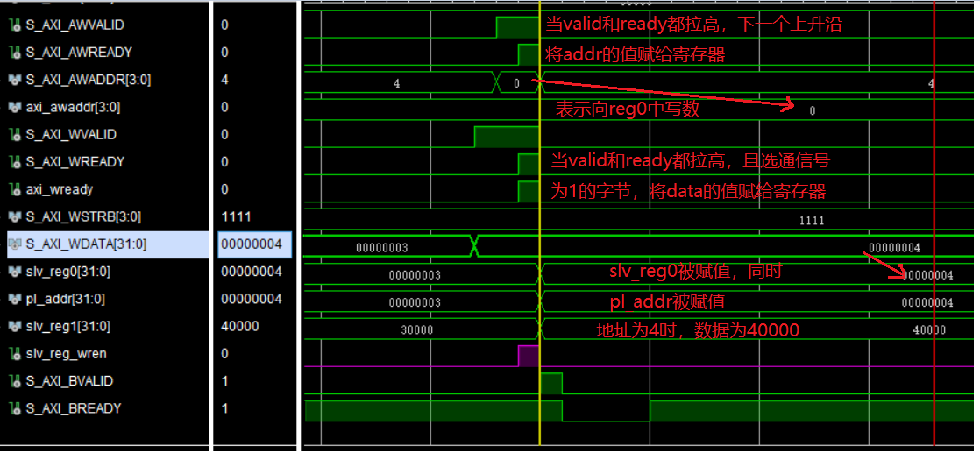
Task: Select the S_AXI_AWREADY signal name
Action: point(80,53)
